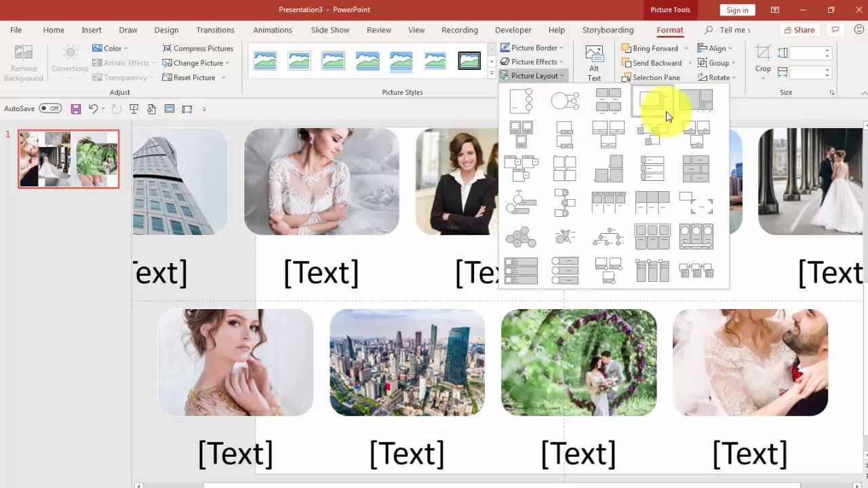Open the Color dropdown

click(110, 48)
